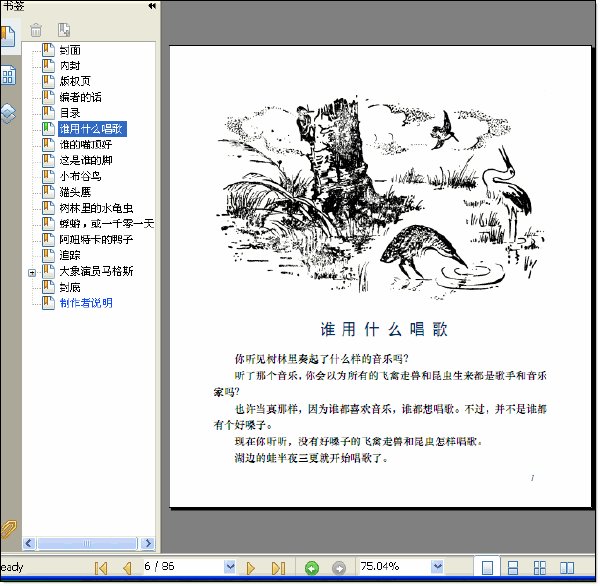Viewport: 600px width, 586px height.
Task: Select the 目录 bookmark
Action: [70, 113]
